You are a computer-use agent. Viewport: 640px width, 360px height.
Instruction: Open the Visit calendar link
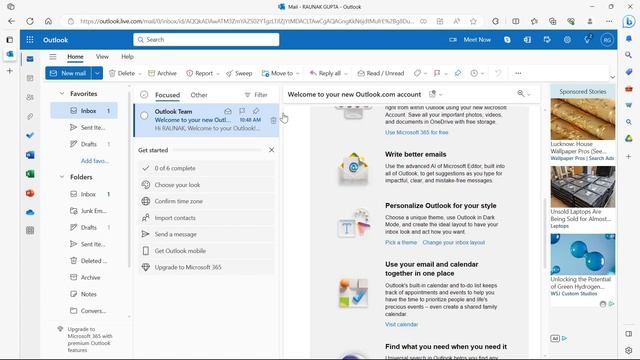coord(401,324)
